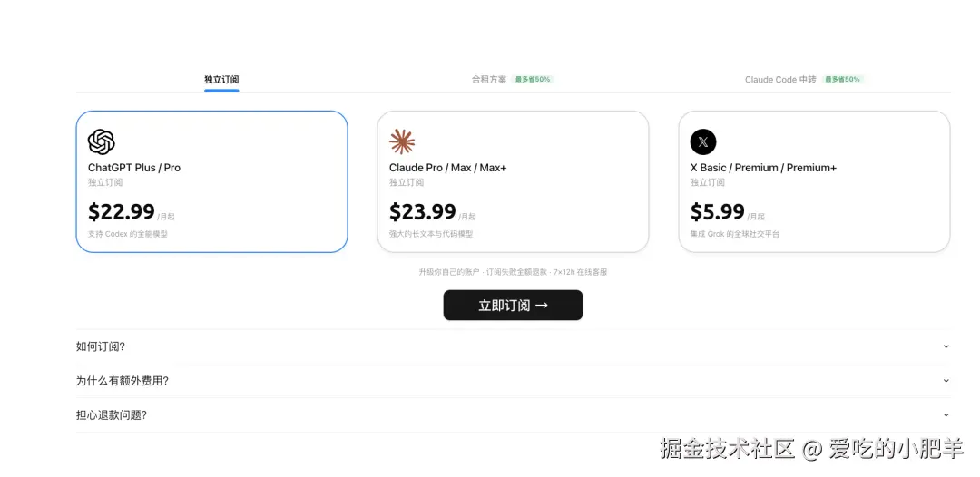Click the $22.99 ChatGPT price
The width and height of the screenshot is (980, 477).
(122, 212)
